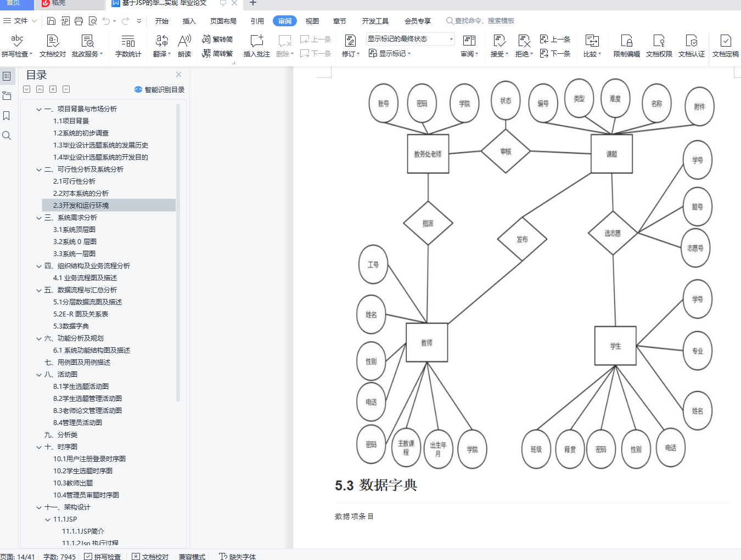Viewport: 741px width, 560px height.
Task: Jump to outline item 5.3数据字典
Action: (71, 326)
